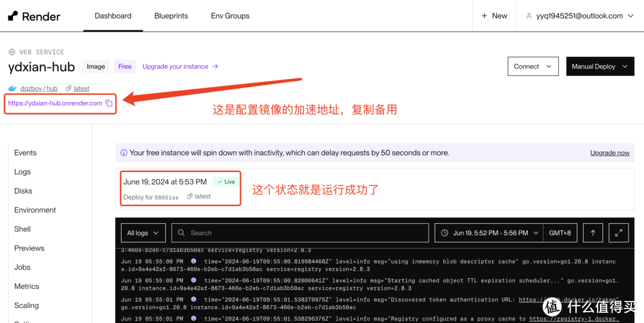644x323 pixels.
Task: Open Events in the sidebar
Action: 26,153
